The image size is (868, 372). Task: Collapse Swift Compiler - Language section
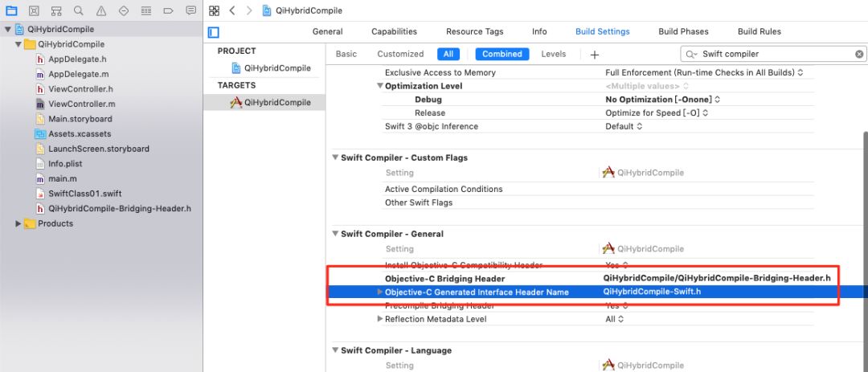tap(335, 350)
